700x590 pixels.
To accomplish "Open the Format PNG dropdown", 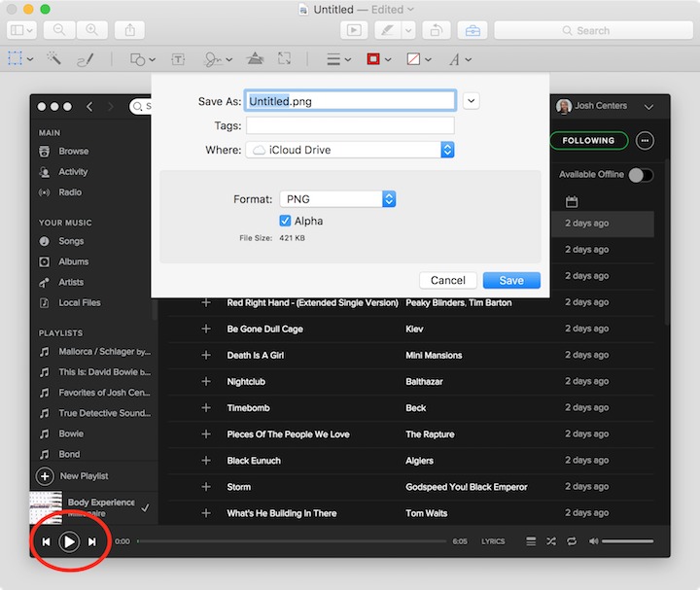I will [x=337, y=199].
